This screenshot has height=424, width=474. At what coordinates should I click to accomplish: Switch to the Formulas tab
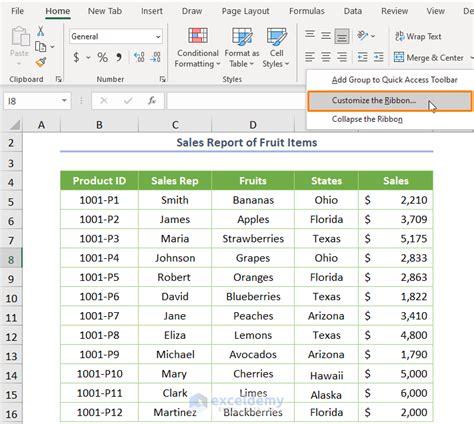pos(307,11)
